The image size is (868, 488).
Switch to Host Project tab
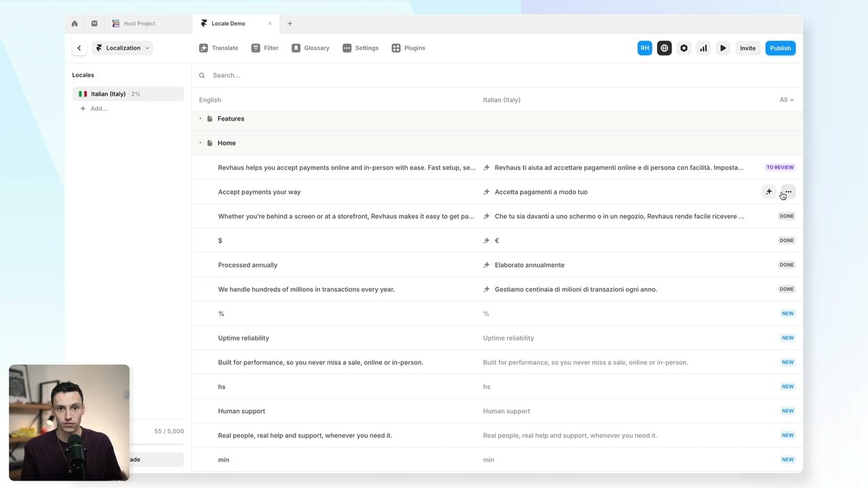pyautogui.click(x=140, y=24)
